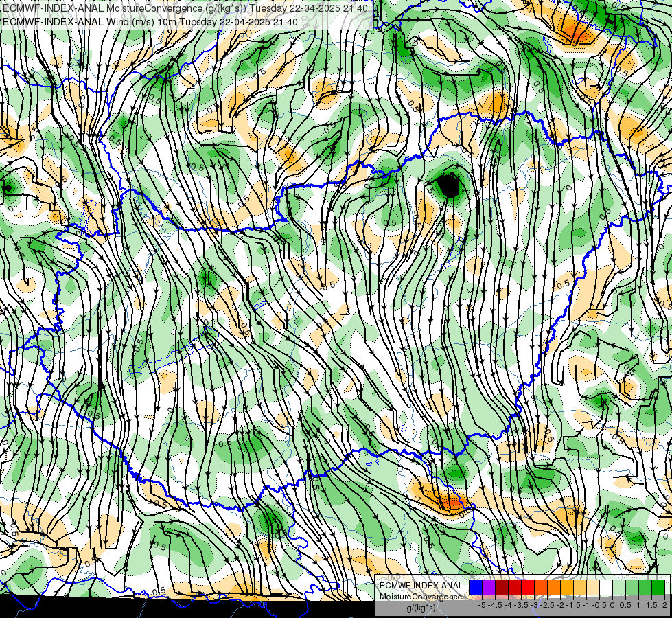Click the '0' label under the legend colorbar
Image resolution: width=672 pixels, height=618 pixels.
point(612,605)
